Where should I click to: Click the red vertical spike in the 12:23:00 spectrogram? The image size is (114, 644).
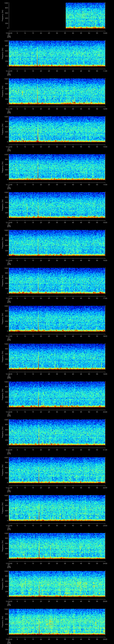point(39,550)
